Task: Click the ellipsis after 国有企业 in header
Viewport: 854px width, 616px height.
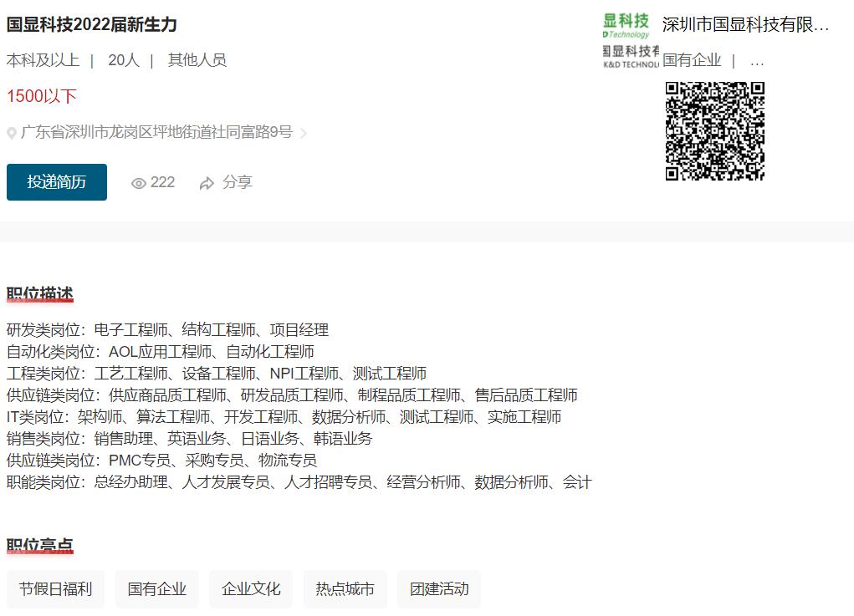Action: (757, 64)
